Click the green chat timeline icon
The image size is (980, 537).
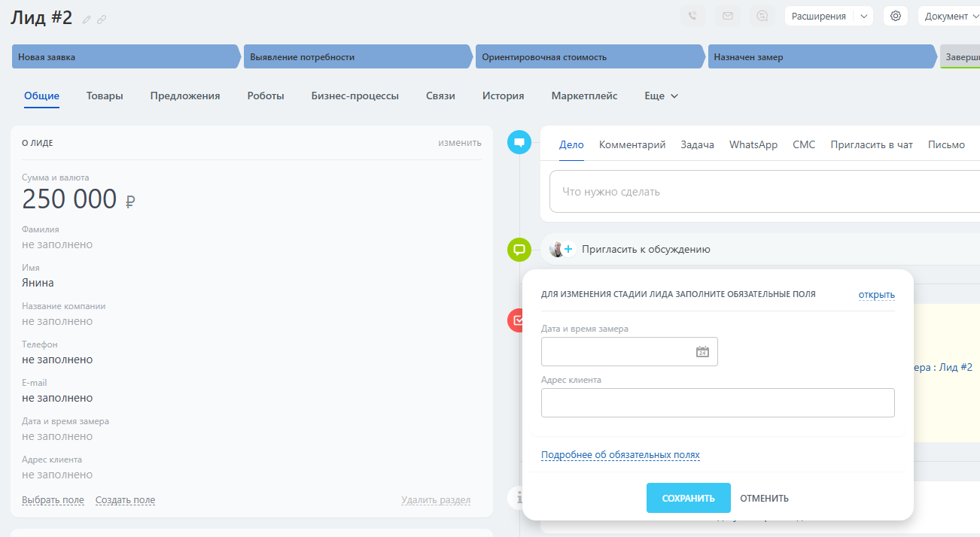[x=519, y=249]
